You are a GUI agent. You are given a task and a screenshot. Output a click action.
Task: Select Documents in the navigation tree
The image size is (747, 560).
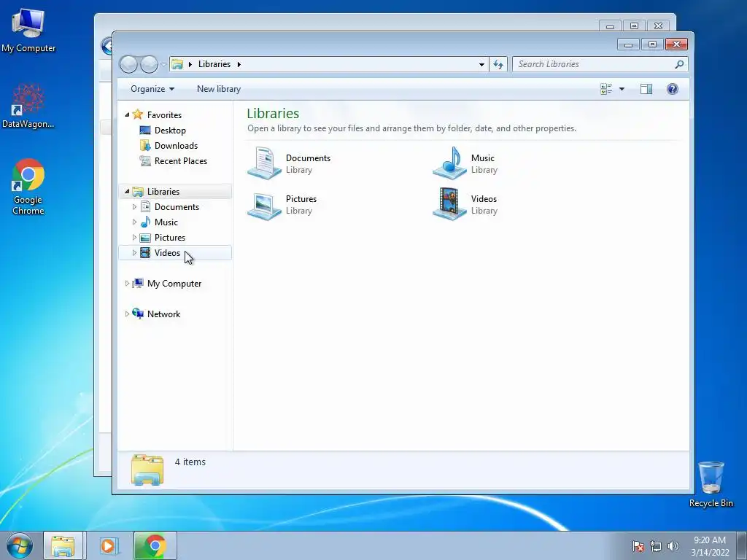tap(177, 206)
